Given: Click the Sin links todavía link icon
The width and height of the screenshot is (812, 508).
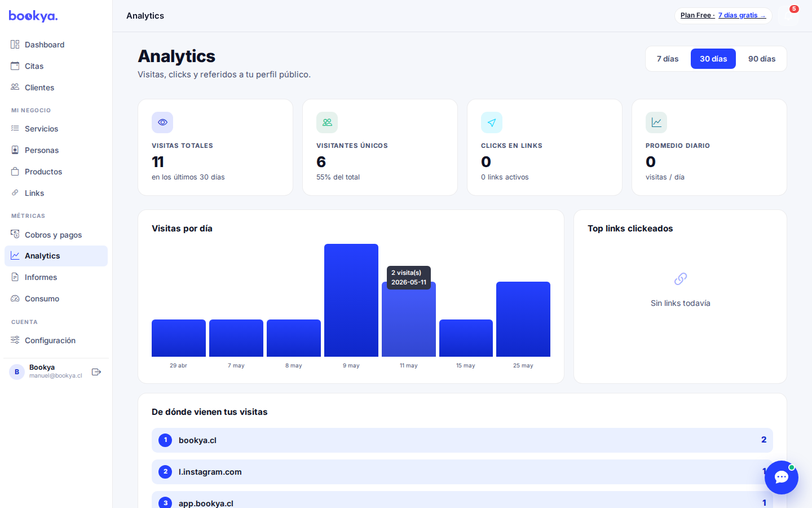Looking at the screenshot, I should tap(681, 279).
